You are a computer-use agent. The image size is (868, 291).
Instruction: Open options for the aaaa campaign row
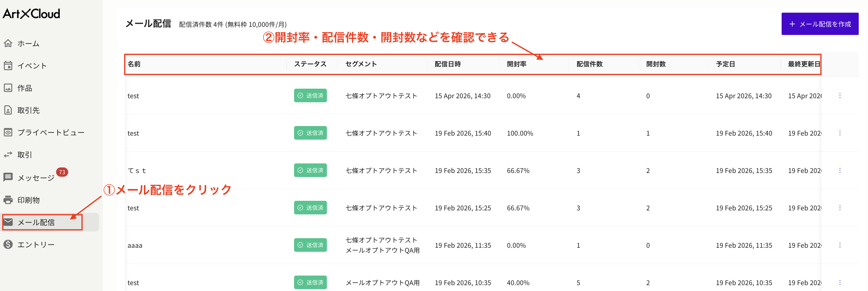841,245
